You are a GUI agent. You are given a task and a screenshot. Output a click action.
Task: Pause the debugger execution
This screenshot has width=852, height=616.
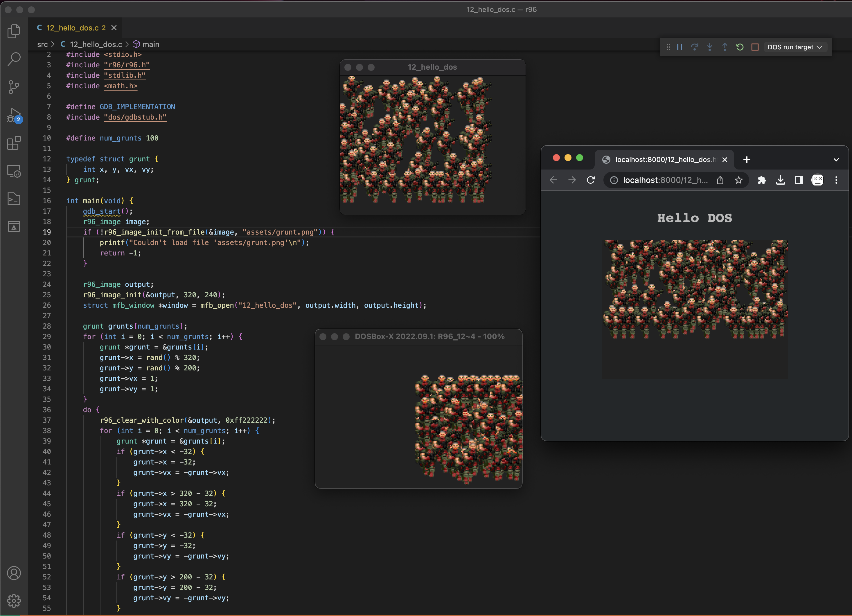[679, 47]
